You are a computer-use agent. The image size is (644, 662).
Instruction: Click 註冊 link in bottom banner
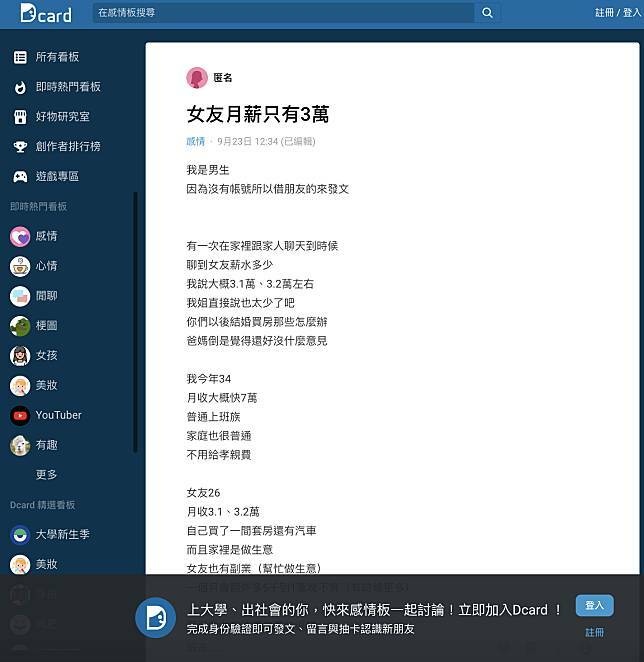(594, 633)
